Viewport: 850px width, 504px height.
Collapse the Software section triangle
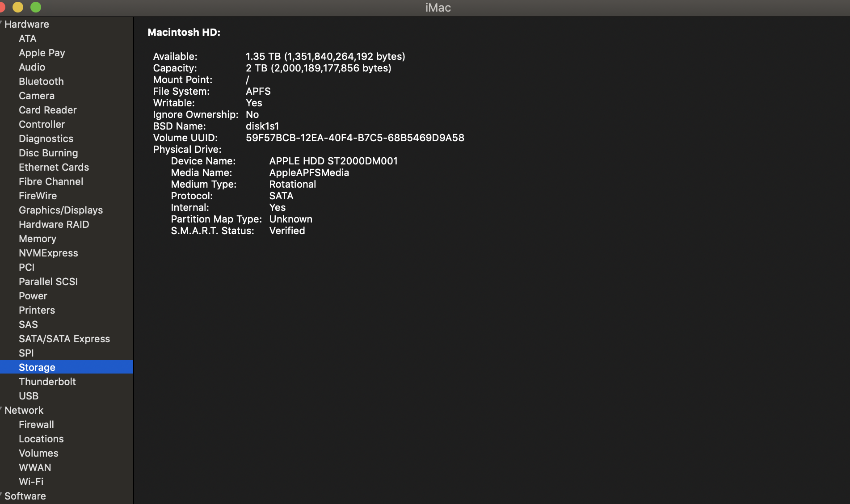[x=1, y=495]
